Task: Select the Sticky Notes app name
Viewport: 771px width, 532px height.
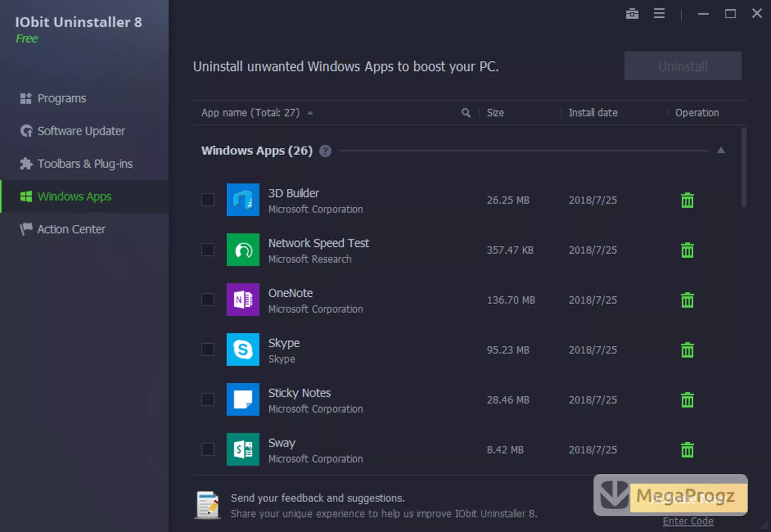Action: pyautogui.click(x=299, y=393)
